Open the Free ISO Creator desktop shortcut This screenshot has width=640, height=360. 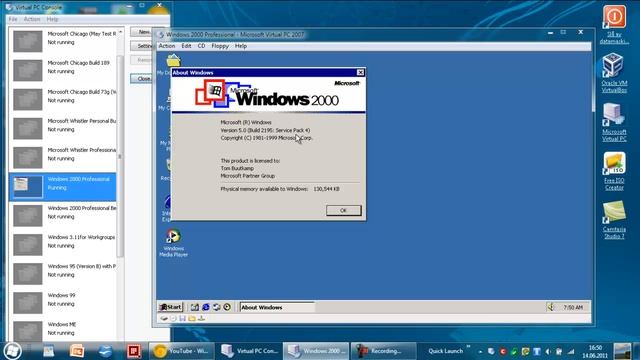[614, 171]
